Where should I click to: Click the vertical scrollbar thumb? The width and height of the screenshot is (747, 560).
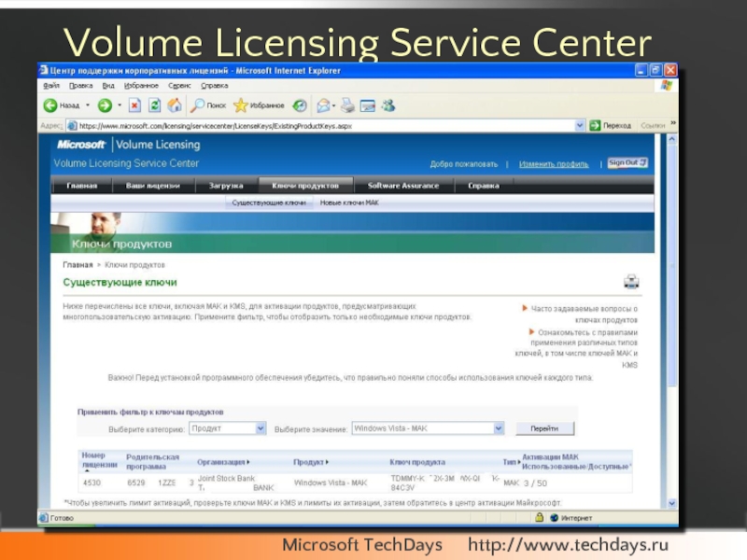click(x=672, y=264)
